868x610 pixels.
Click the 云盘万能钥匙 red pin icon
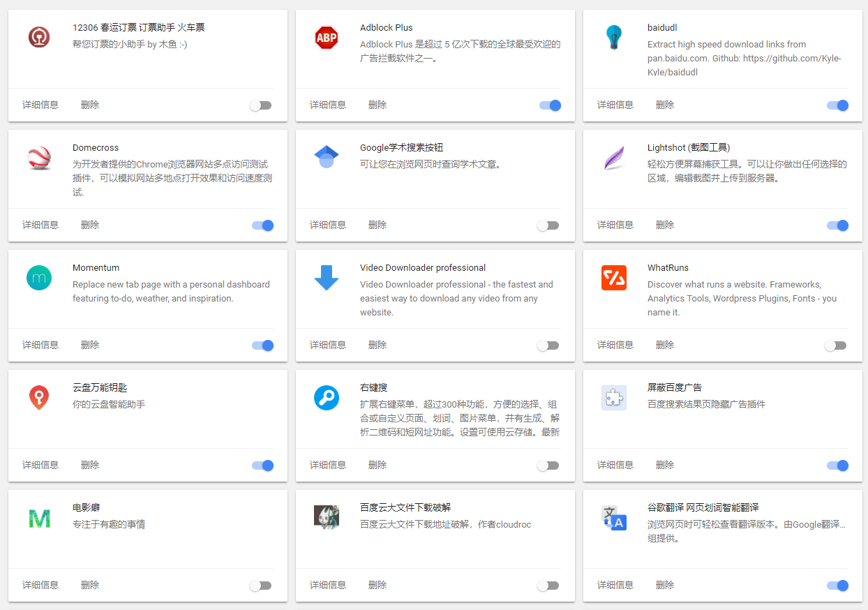[39, 398]
